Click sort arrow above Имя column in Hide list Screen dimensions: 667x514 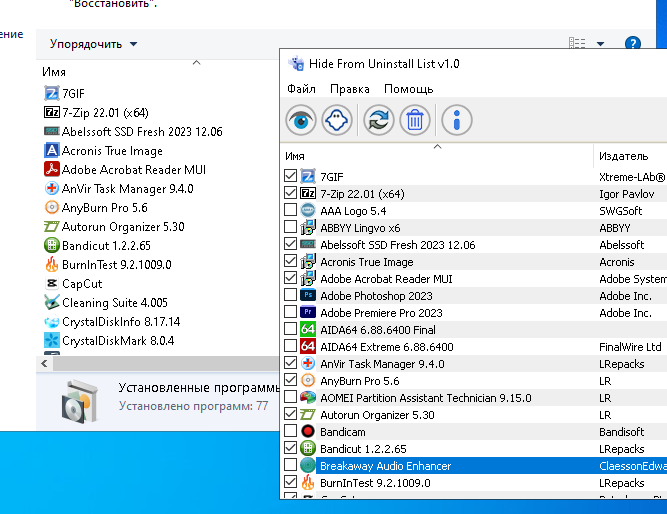click(x=437, y=146)
